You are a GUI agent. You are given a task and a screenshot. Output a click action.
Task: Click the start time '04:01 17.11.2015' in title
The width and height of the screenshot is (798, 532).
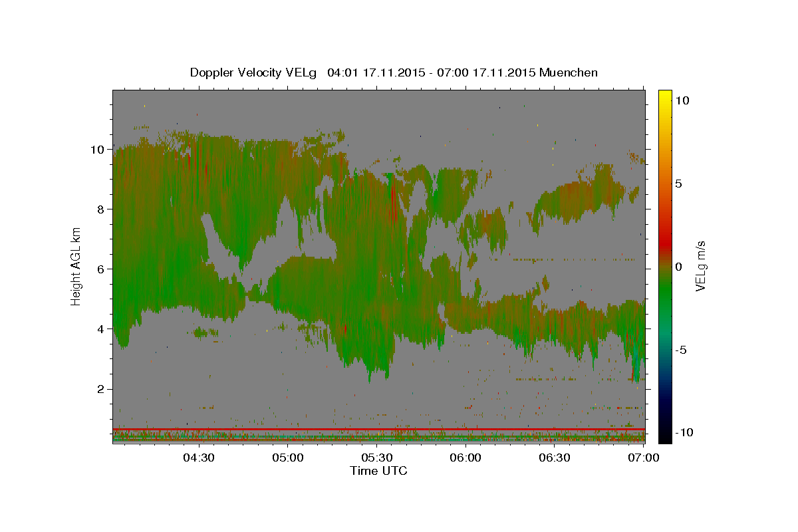tap(375, 72)
